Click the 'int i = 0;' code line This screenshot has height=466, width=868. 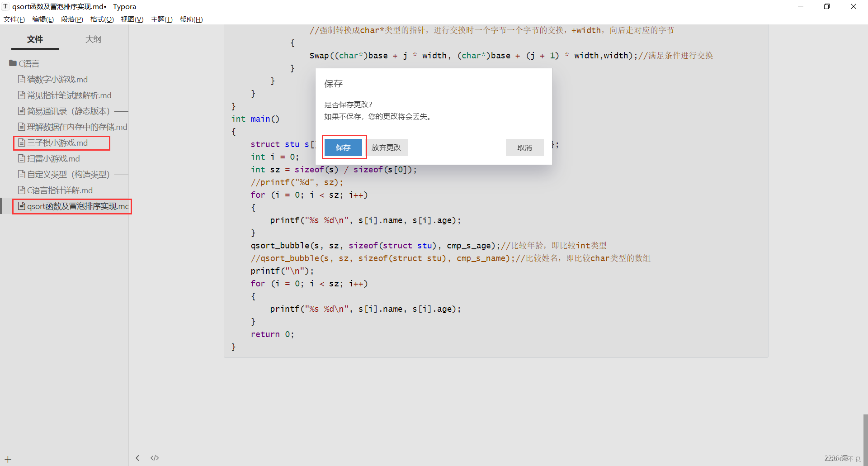tap(275, 157)
